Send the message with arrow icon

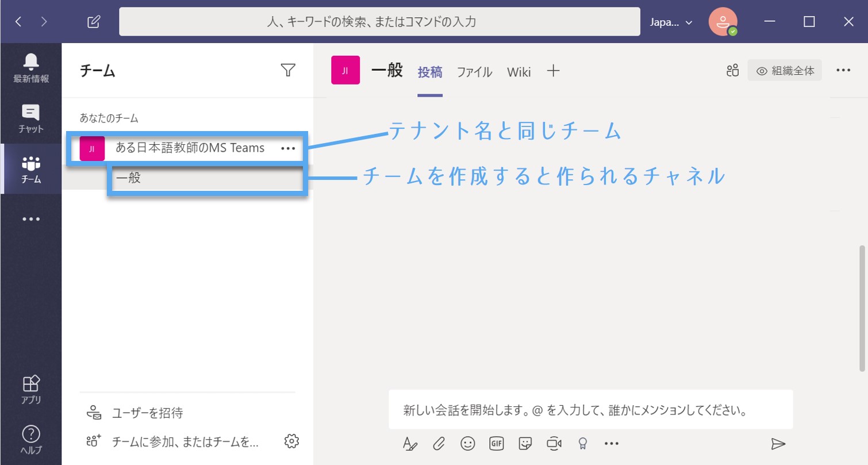(x=778, y=443)
